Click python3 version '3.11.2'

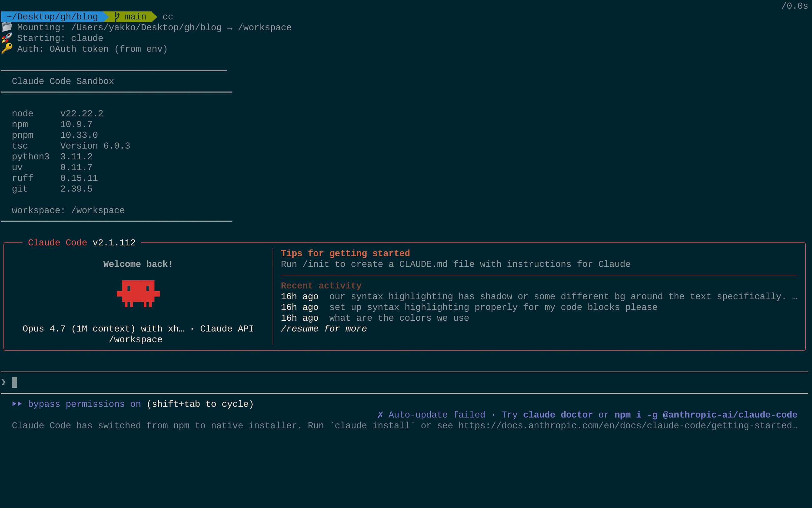pos(76,156)
